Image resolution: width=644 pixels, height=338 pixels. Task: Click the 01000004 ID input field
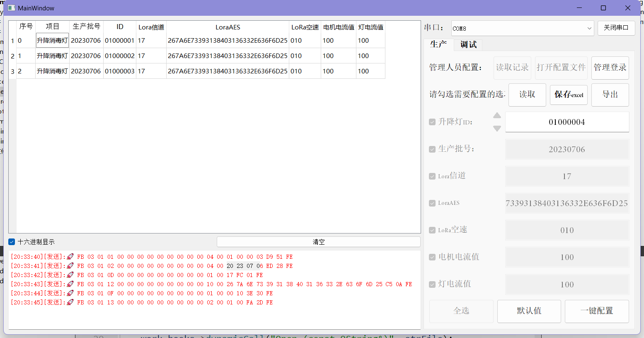tap(567, 122)
